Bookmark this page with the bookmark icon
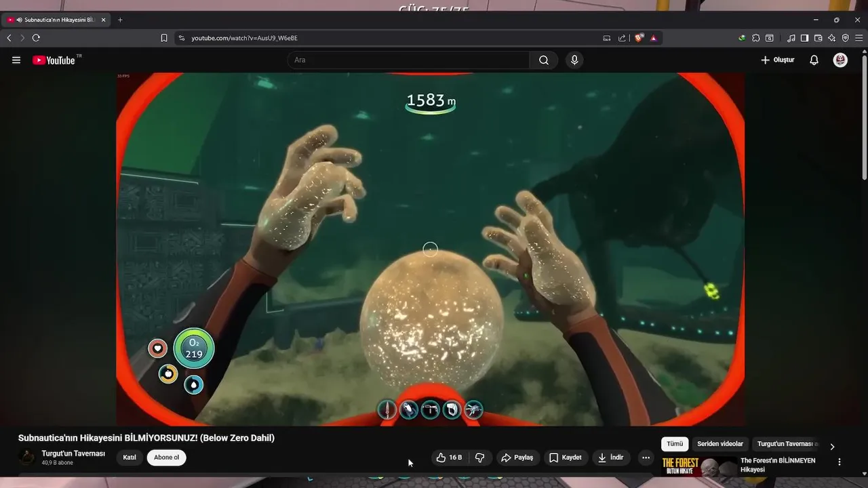Image resolution: width=868 pixels, height=488 pixels. pyautogui.click(x=164, y=38)
